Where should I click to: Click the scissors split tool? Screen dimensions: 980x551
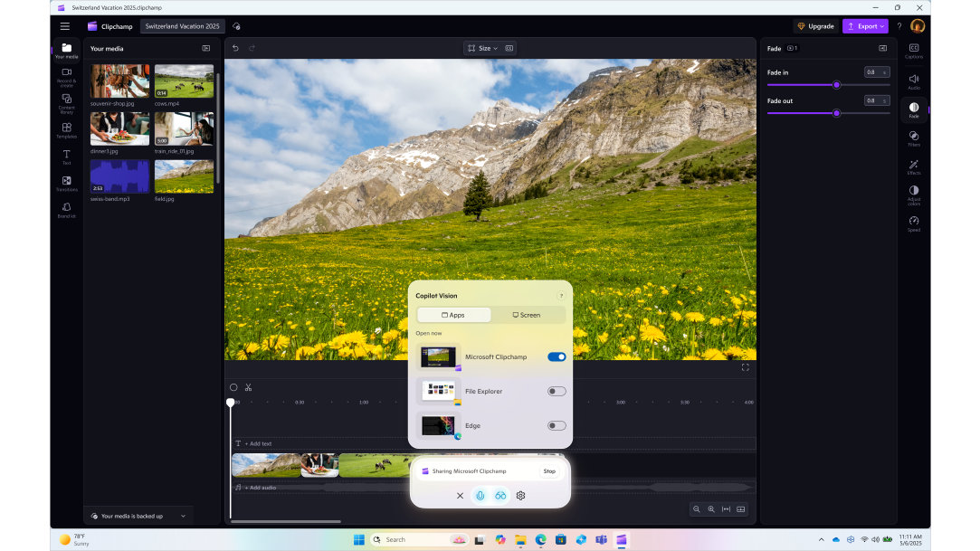point(248,387)
